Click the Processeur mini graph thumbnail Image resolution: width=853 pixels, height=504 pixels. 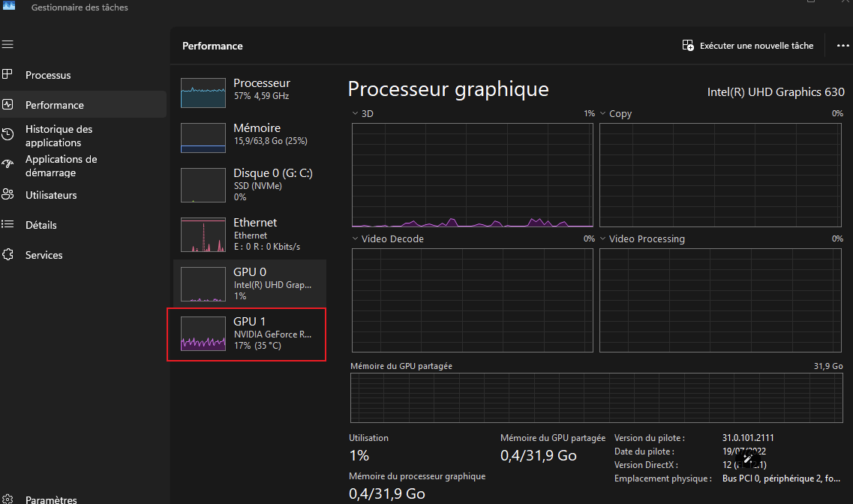pos(203,93)
